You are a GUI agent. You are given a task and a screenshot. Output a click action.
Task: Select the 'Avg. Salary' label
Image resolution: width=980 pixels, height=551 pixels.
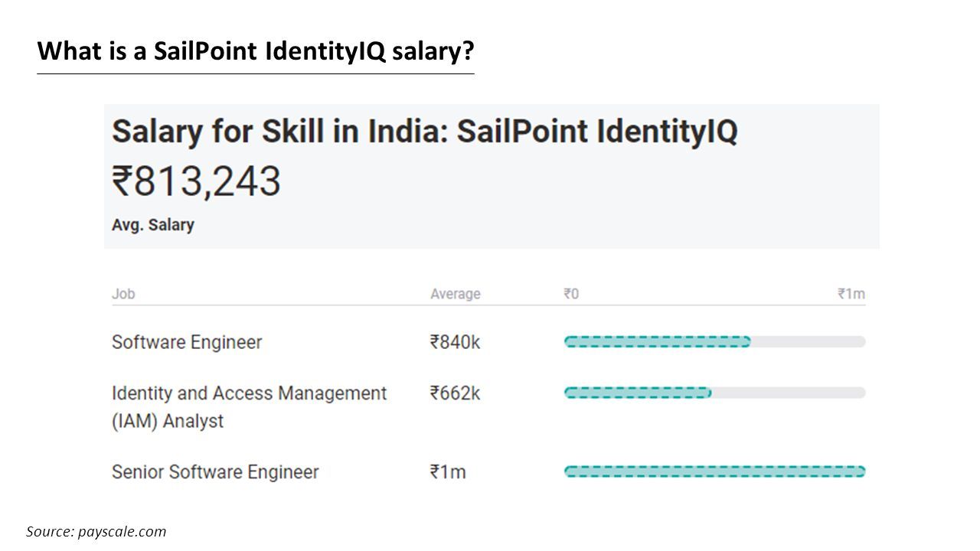tap(153, 225)
